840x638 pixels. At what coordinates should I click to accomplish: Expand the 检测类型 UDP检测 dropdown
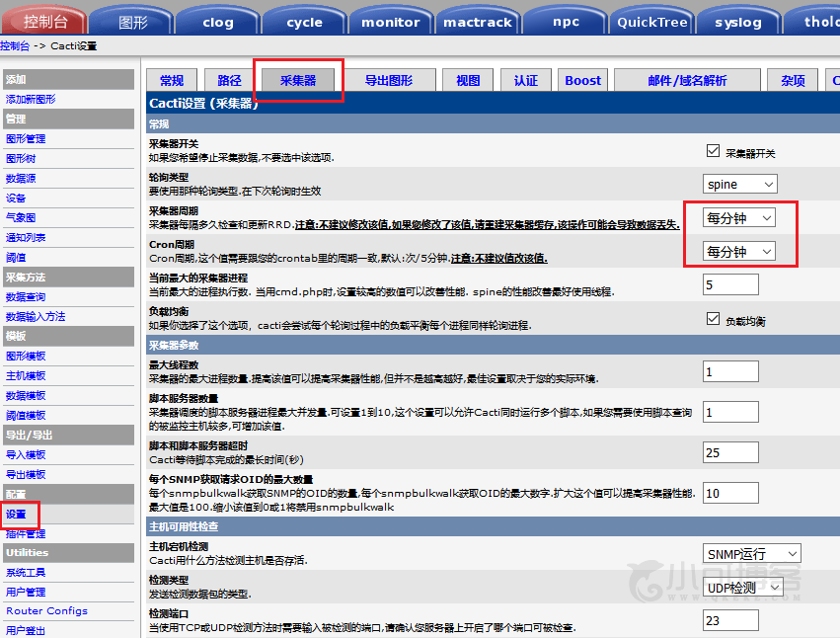(x=742, y=588)
